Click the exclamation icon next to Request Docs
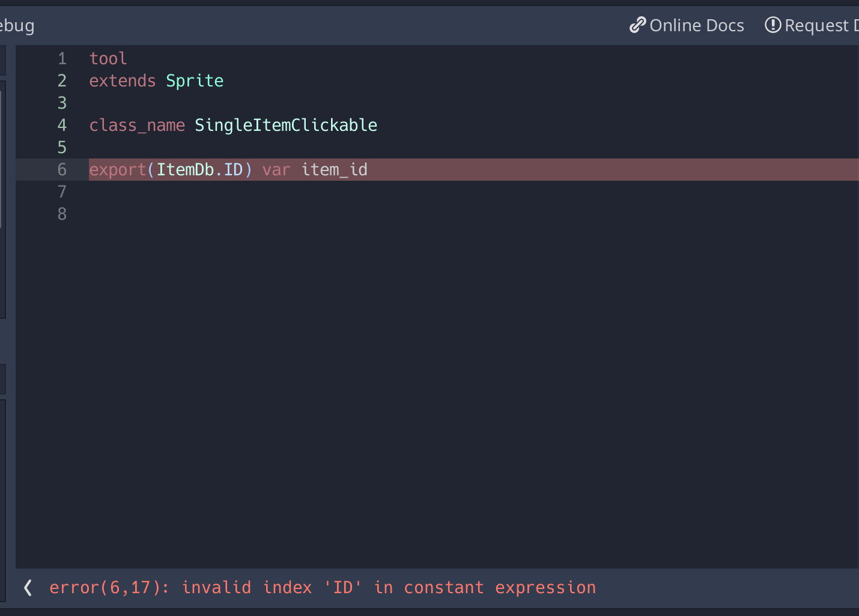 click(x=773, y=25)
